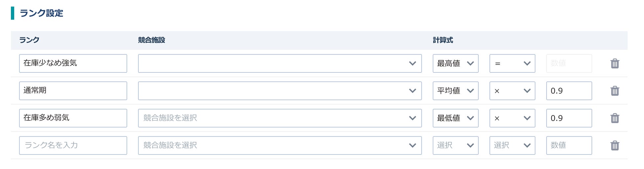Open the = operator dropdown
The width and height of the screenshot is (644, 169).
click(x=512, y=63)
